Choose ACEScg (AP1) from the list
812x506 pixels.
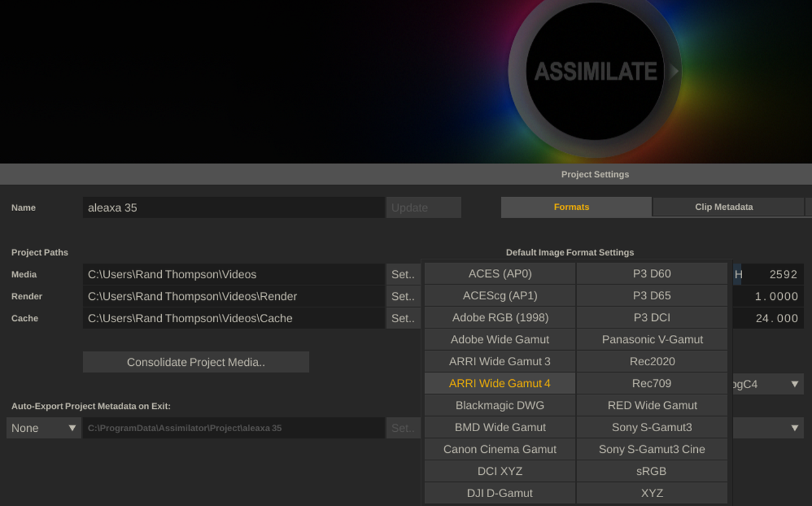[x=500, y=295]
